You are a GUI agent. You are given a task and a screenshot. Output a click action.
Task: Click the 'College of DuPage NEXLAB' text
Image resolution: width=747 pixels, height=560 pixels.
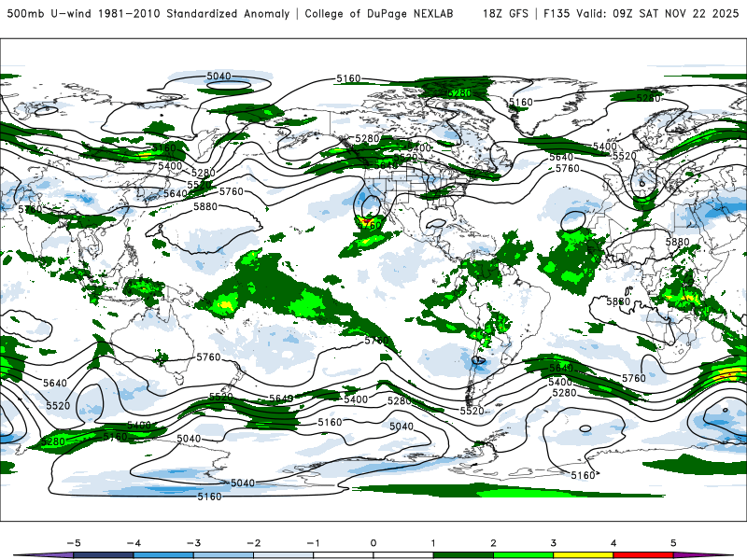(x=379, y=13)
